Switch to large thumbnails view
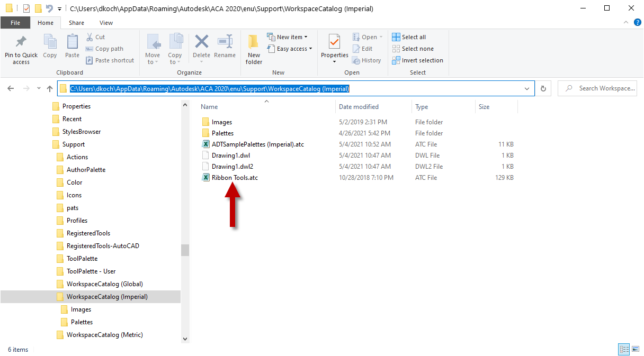Screen dimensions: 644x356 [635, 349]
